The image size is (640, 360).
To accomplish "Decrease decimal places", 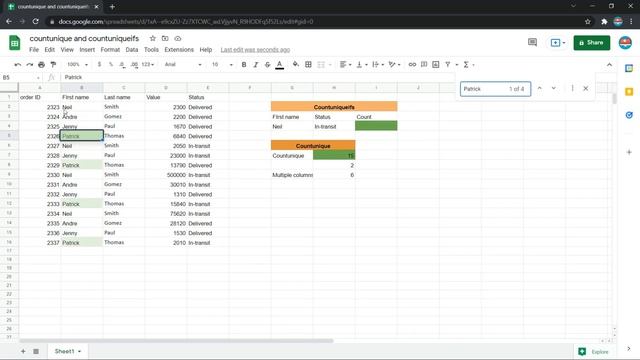I will (x=122, y=64).
